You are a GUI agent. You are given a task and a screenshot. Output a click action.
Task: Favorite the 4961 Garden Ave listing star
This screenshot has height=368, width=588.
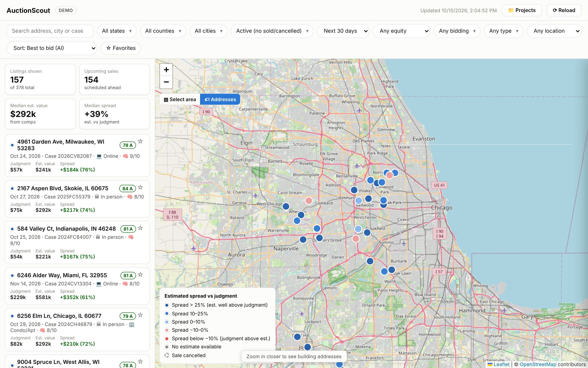[x=140, y=141]
